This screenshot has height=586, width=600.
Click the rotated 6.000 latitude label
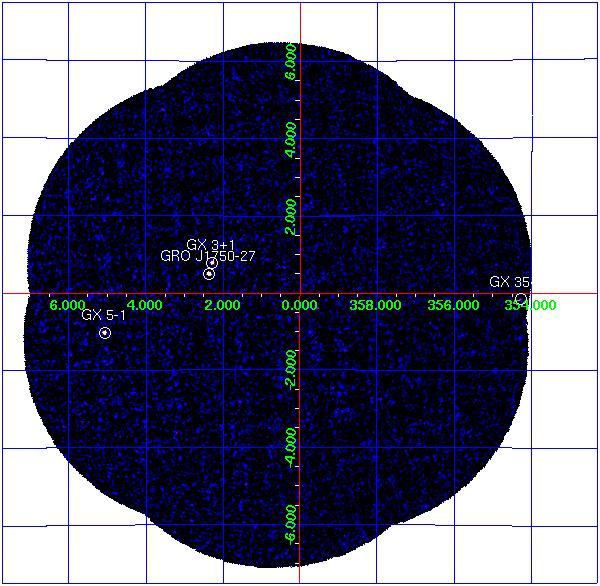click(x=291, y=62)
